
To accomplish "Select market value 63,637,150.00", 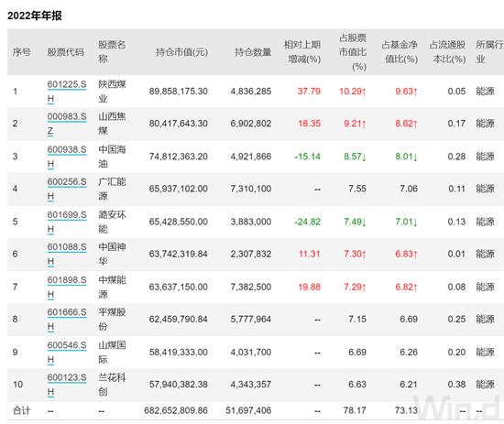I will [179, 288].
